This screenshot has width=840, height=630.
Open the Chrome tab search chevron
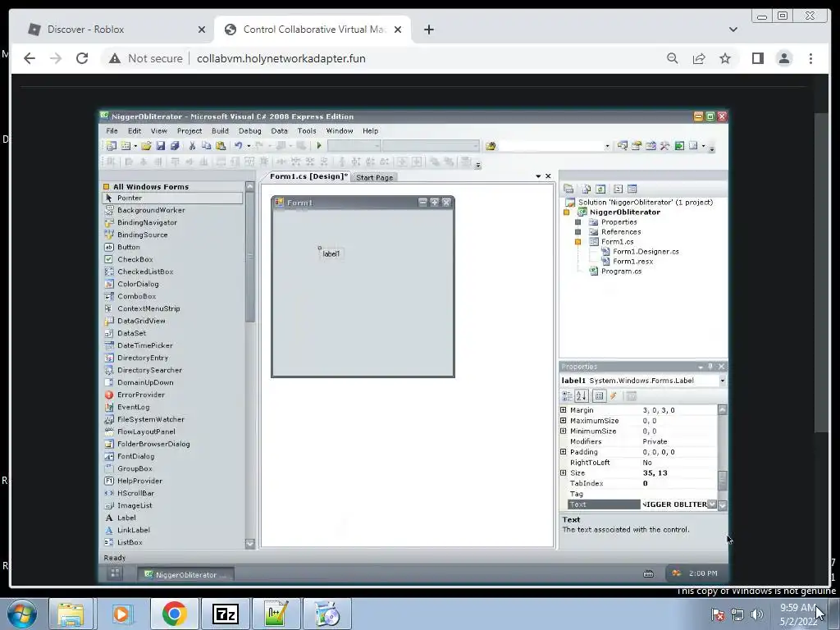coord(733,30)
